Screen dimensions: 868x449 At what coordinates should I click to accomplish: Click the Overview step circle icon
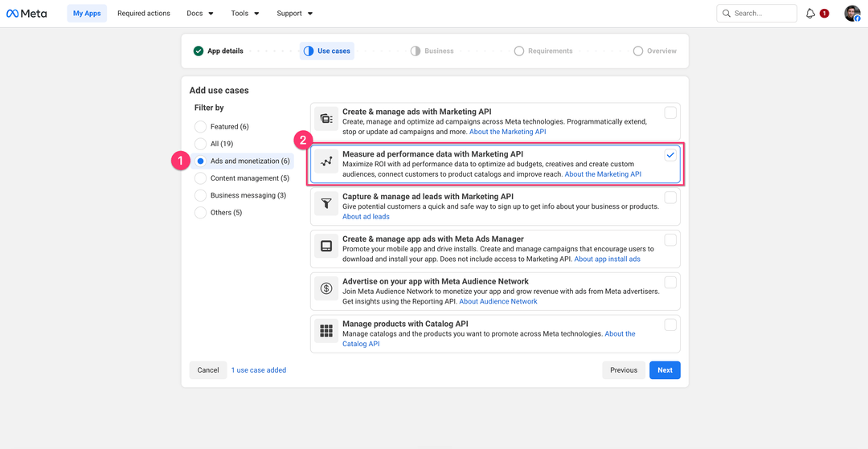tap(637, 51)
